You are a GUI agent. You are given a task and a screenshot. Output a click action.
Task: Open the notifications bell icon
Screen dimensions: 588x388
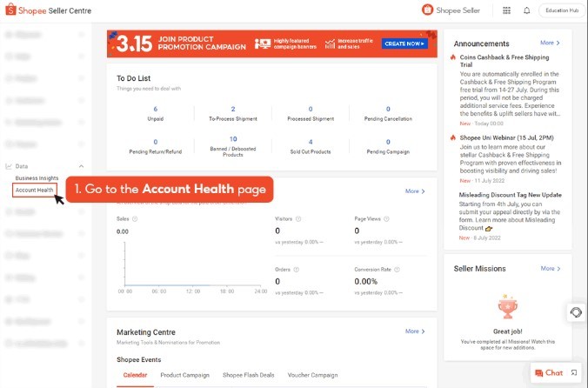pyautogui.click(x=526, y=10)
